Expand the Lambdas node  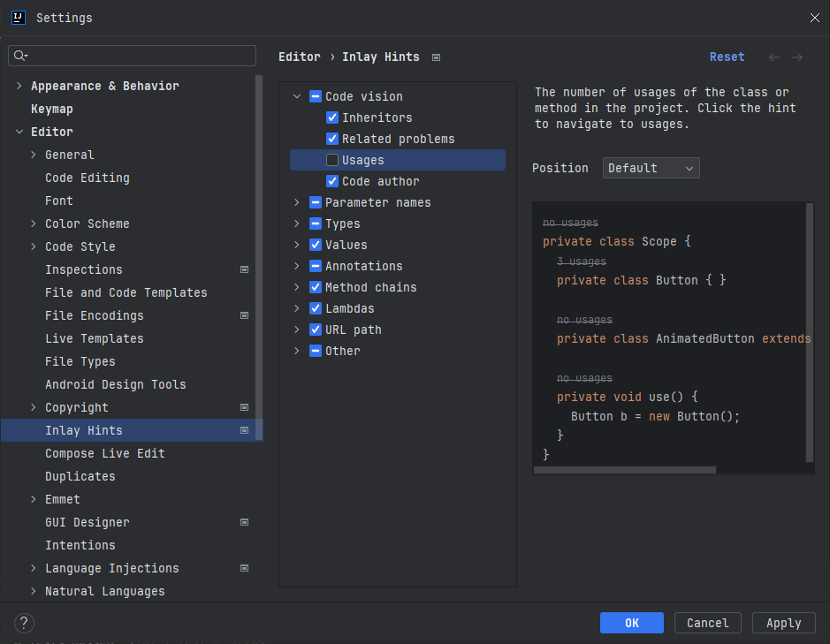coord(297,308)
